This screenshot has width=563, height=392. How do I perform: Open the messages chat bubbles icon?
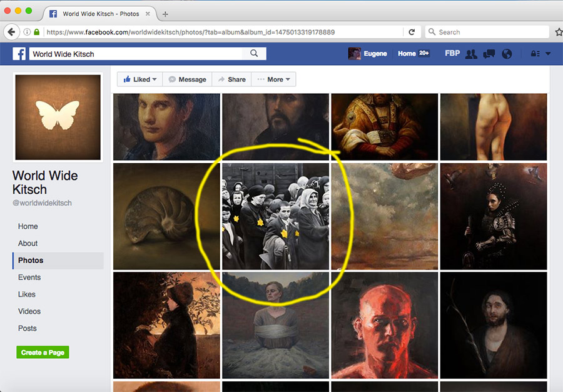pos(489,54)
